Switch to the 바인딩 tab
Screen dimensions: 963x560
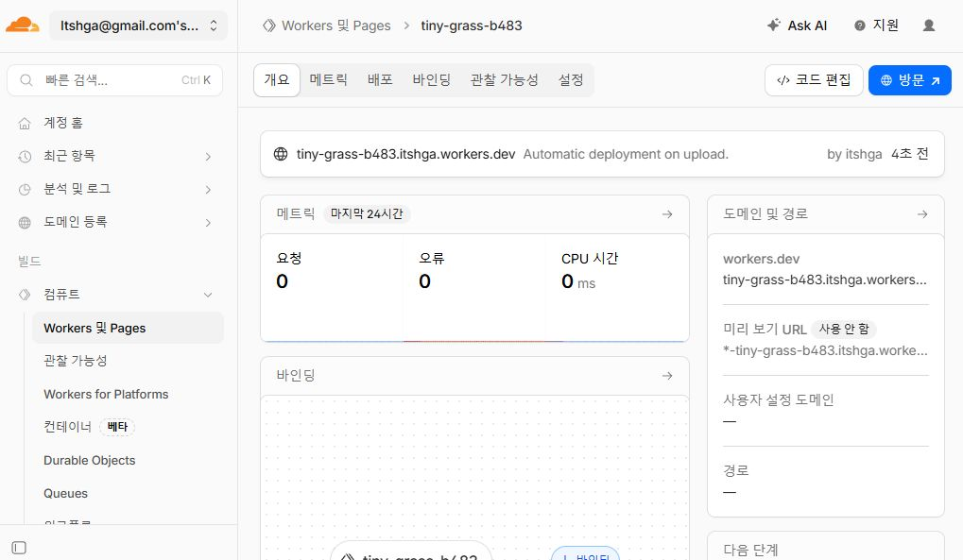(431, 80)
